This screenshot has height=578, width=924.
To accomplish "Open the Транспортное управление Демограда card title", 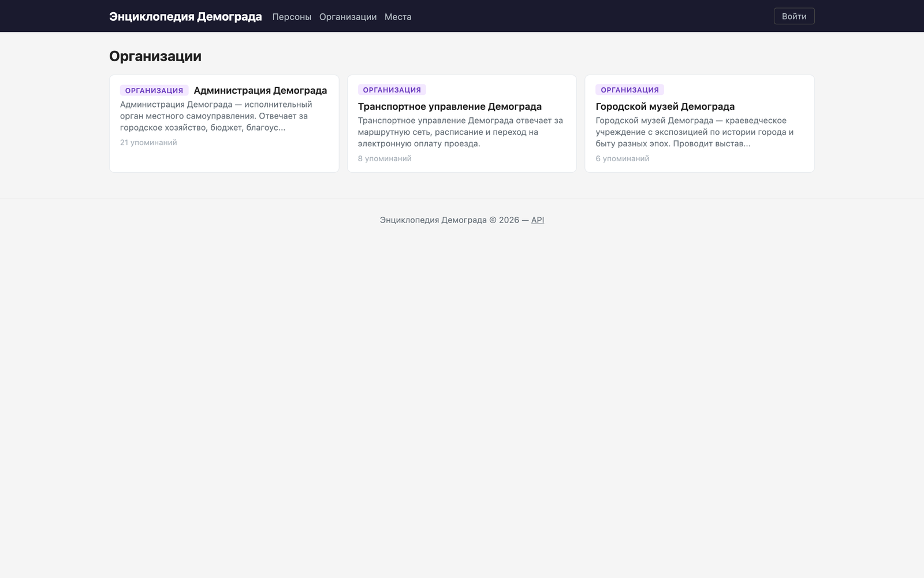I will pyautogui.click(x=450, y=106).
